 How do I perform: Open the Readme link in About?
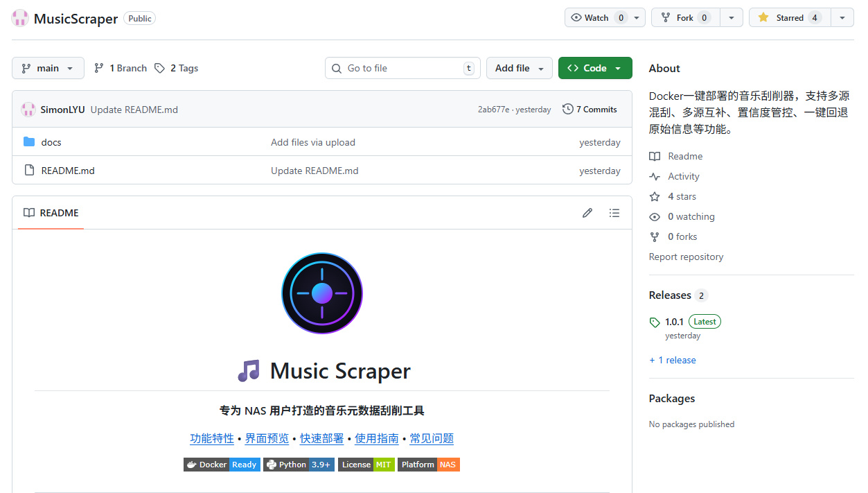[x=676, y=157]
